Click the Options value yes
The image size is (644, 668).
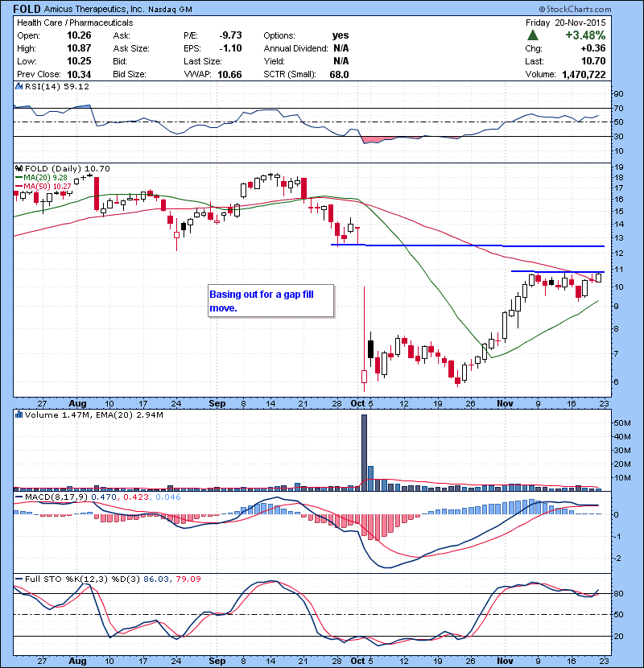click(x=341, y=35)
